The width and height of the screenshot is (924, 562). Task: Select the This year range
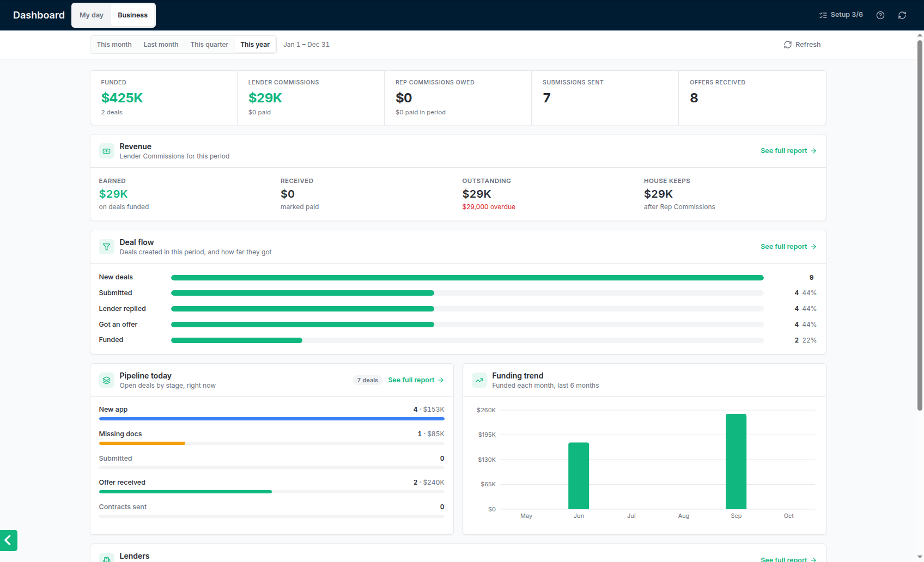255,45
